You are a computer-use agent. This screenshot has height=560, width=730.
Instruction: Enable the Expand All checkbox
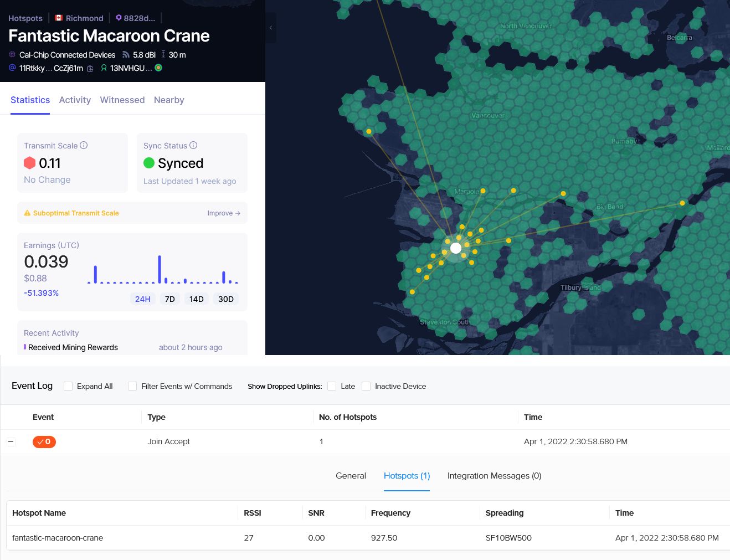[x=68, y=386]
